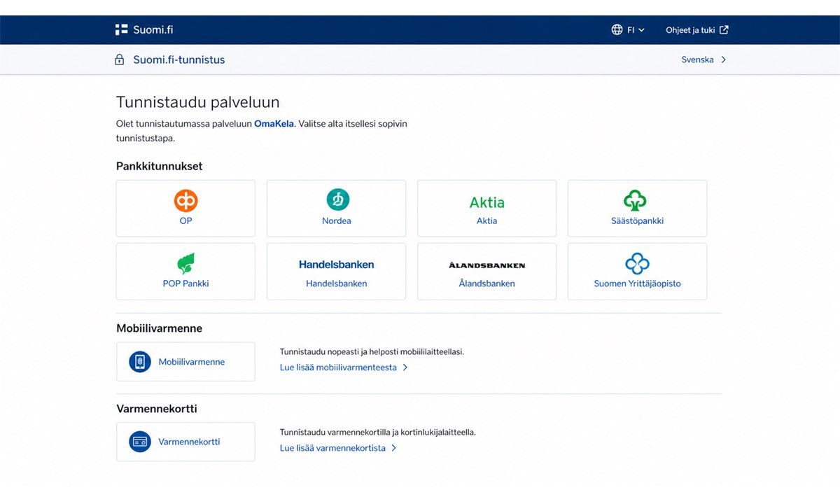Choose the Handelsbanken label under the logo
This screenshot has width=840, height=504.
coord(337,283)
